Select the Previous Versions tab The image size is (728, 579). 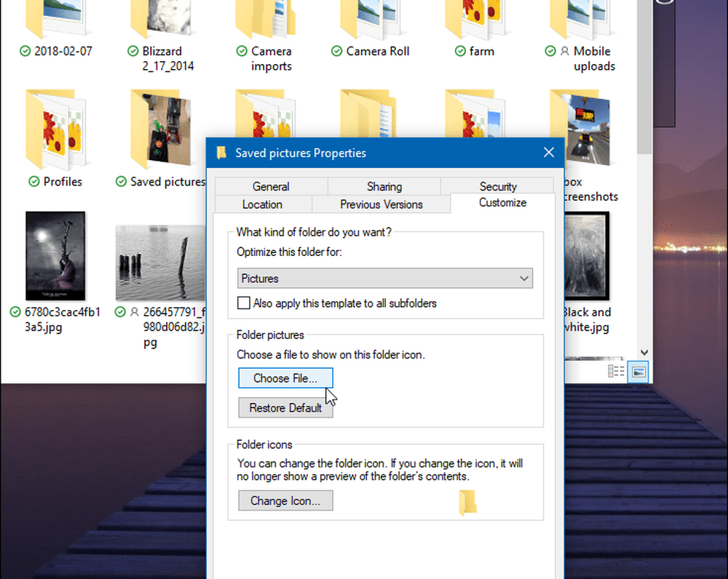[x=381, y=204]
